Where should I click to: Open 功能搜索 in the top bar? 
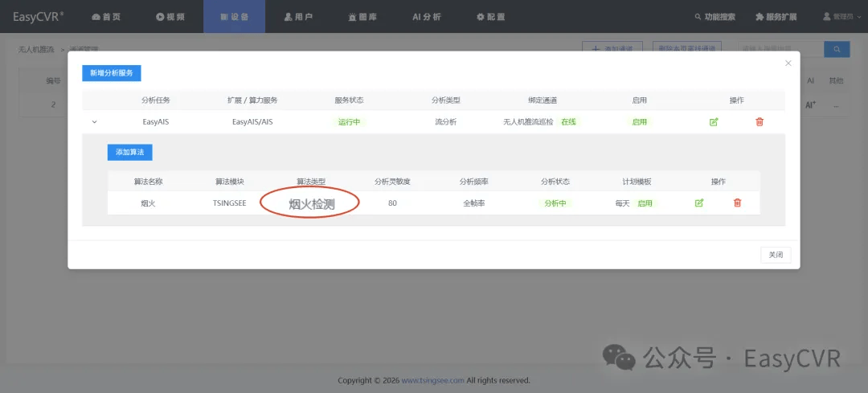point(715,17)
